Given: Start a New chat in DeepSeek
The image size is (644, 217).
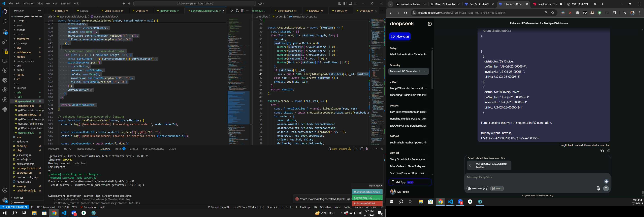Looking at the screenshot, I should point(400,37).
